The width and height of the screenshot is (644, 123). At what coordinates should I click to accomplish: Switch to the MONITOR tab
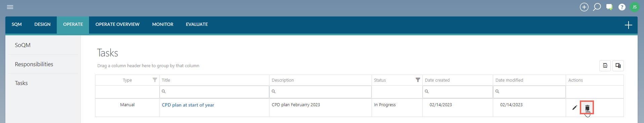[163, 25]
